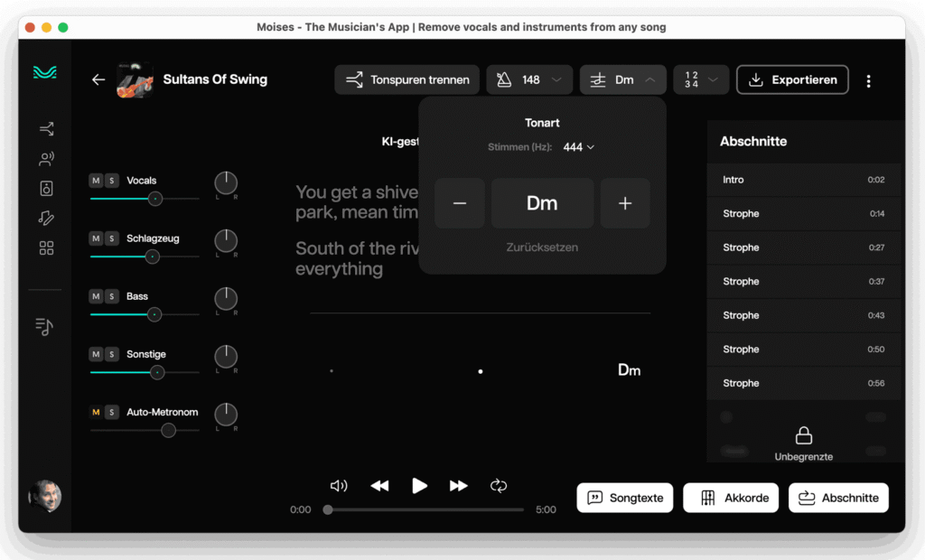Image resolution: width=925 pixels, height=560 pixels.
Task: Adjust the Auto-Metronom volume slider
Action: 145,430
